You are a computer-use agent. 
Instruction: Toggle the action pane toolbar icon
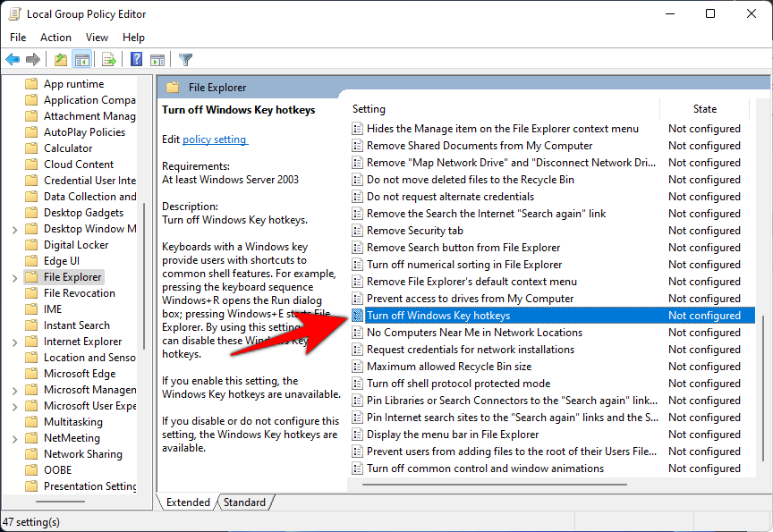tap(158, 59)
